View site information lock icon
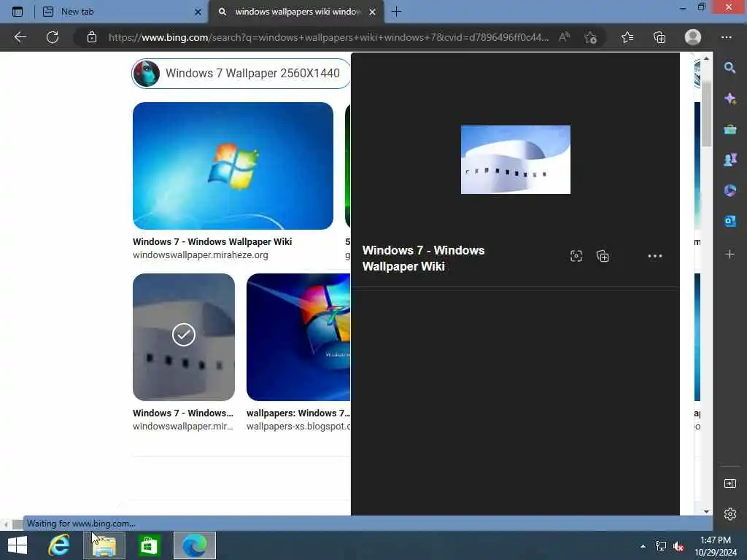This screenshot has height=560, width=747. click(x=92, y=37)
